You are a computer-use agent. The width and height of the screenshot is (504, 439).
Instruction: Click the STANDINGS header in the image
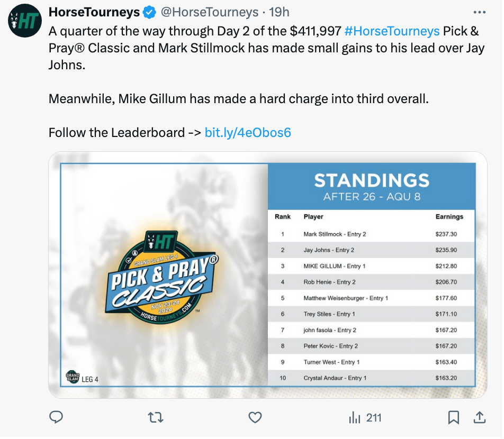click(x=372, y=181)
